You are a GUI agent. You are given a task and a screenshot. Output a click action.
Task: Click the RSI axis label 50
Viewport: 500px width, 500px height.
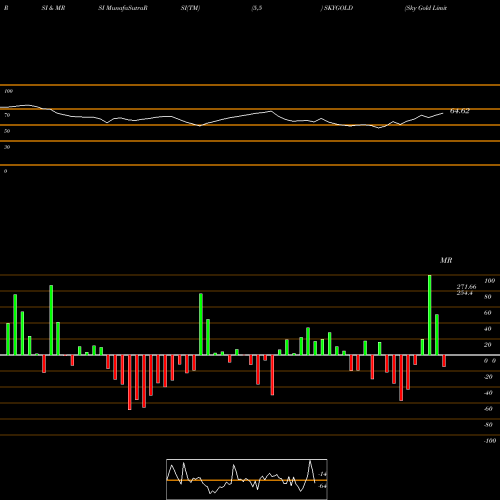[x=7, y=131]
